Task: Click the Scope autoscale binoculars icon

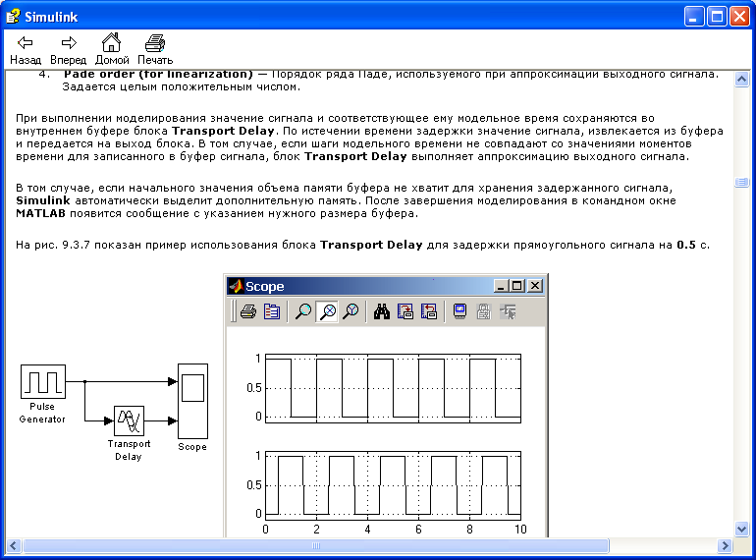Action: 381,311
